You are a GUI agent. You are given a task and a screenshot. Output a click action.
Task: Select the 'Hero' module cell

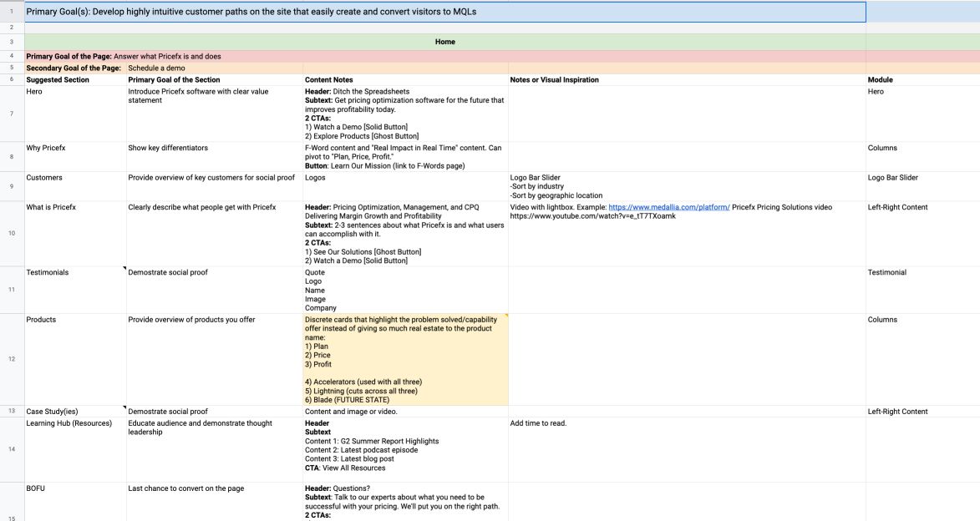pos(922,114)
